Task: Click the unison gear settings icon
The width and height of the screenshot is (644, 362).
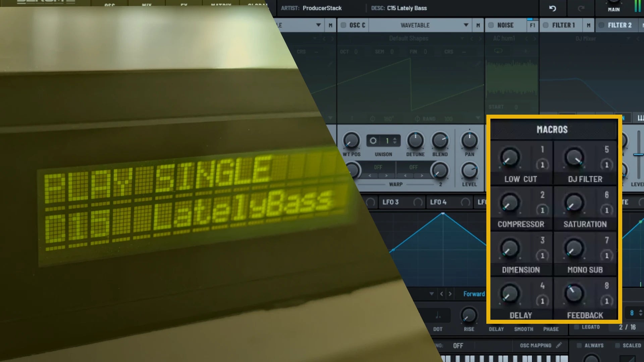Action: [x=373, y=141]
